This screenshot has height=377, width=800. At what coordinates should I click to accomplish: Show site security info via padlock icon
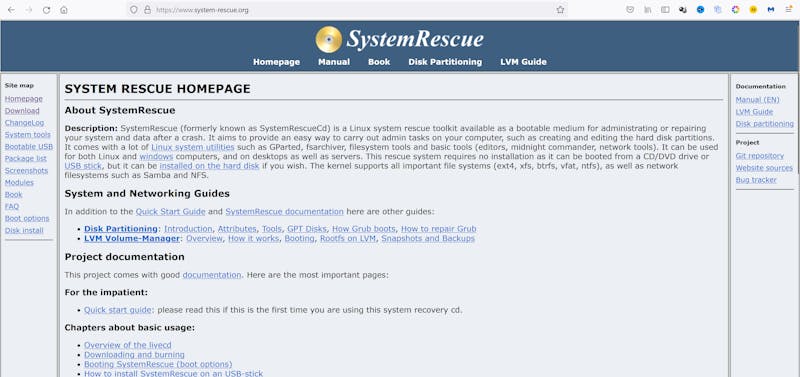coord(147,10)
